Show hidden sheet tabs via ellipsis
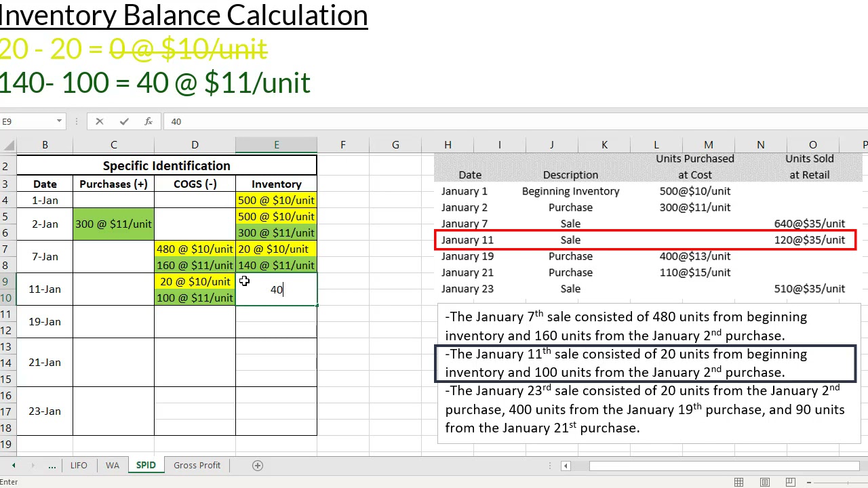 (x=52, y=465)
